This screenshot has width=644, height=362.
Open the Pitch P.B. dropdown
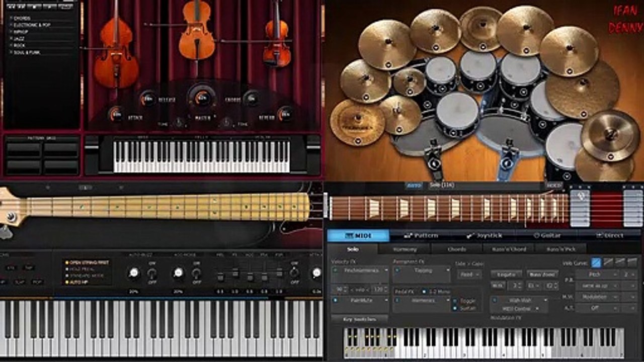click(597, 275)
